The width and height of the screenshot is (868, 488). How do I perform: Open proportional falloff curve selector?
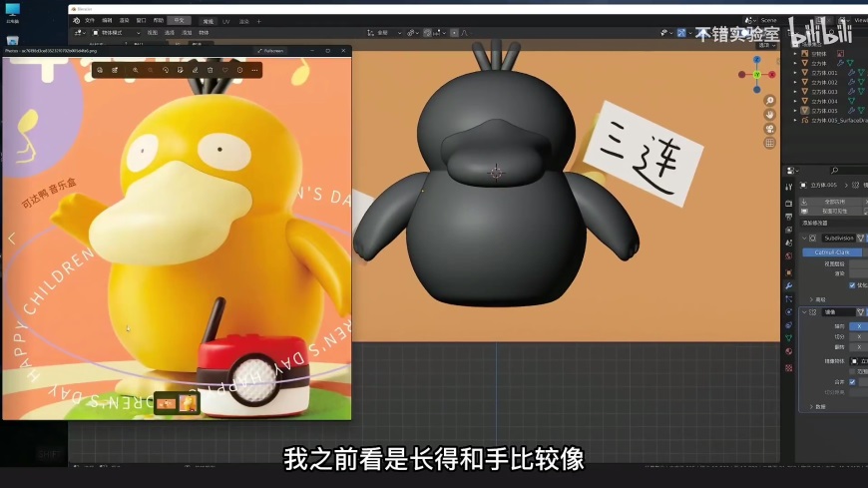point(464,33)
